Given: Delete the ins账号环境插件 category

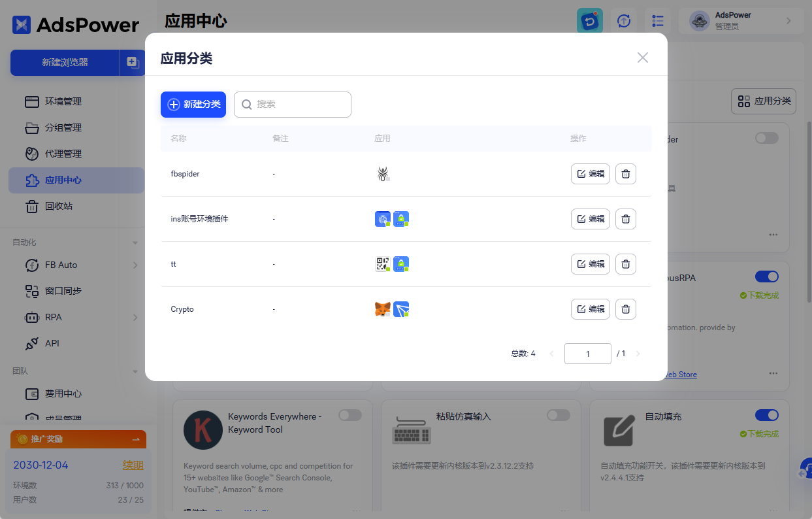Looking at the screenshot, I should pos(626,219).
